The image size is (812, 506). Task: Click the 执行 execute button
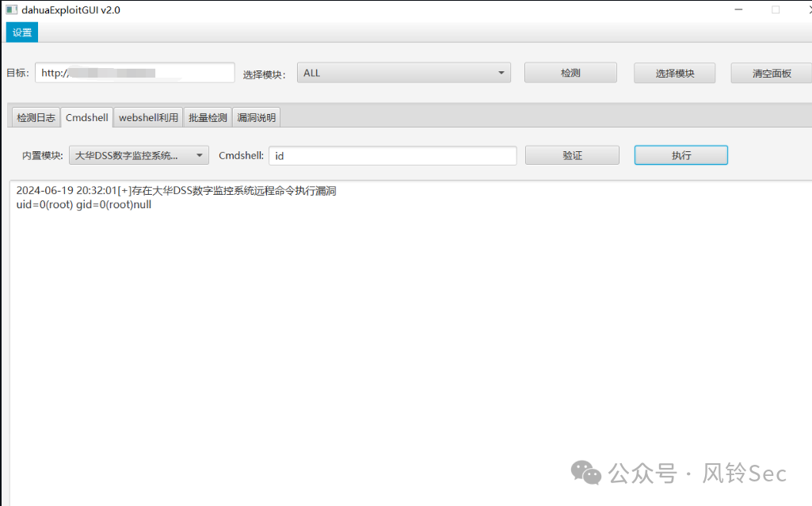coord(681,155)
